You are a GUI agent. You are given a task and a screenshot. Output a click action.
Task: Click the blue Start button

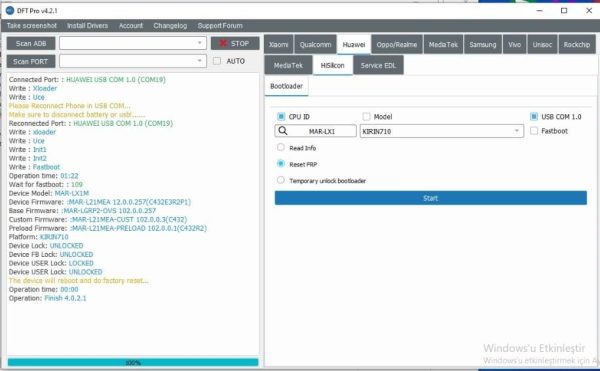click(x=430, y=198)
